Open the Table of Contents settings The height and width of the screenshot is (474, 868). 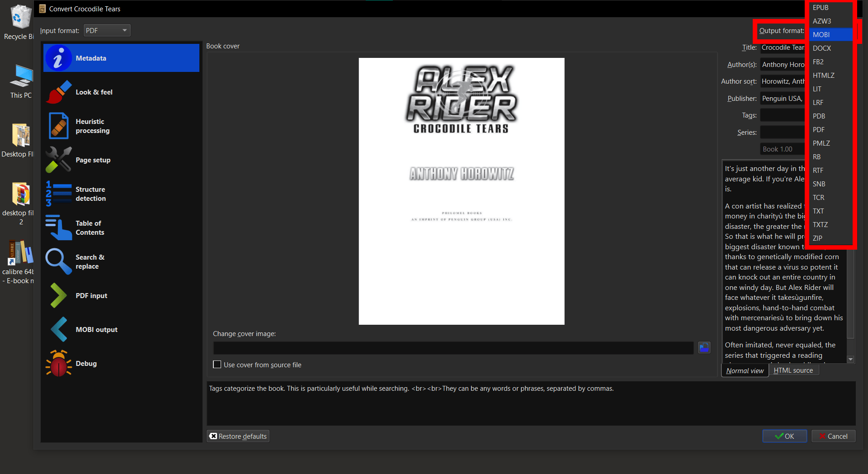pos(90,228)
